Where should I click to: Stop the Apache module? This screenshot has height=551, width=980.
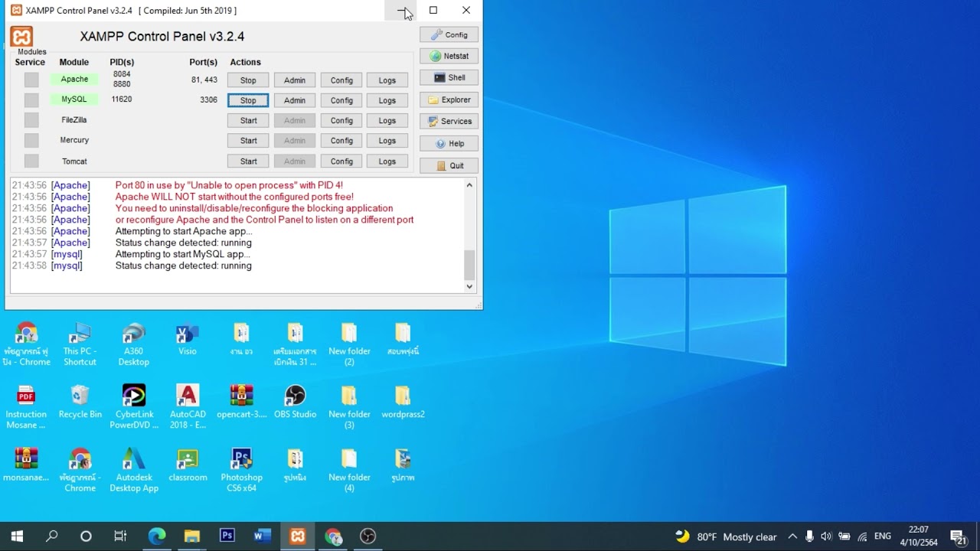(x=248, y=80)
